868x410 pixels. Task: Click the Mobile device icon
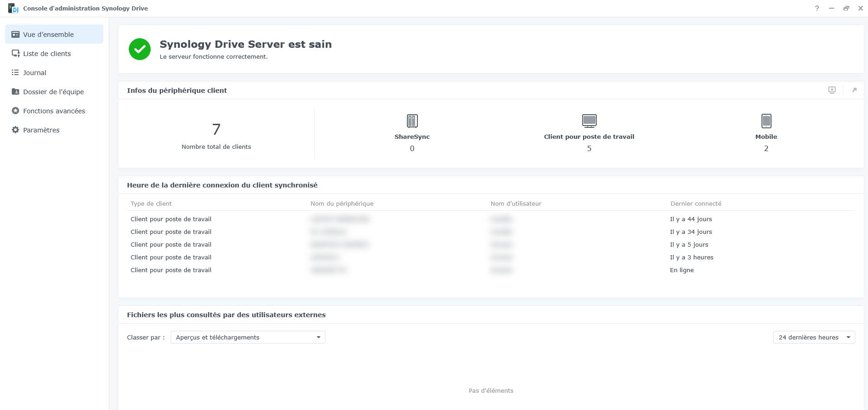(x=766, y=121)
